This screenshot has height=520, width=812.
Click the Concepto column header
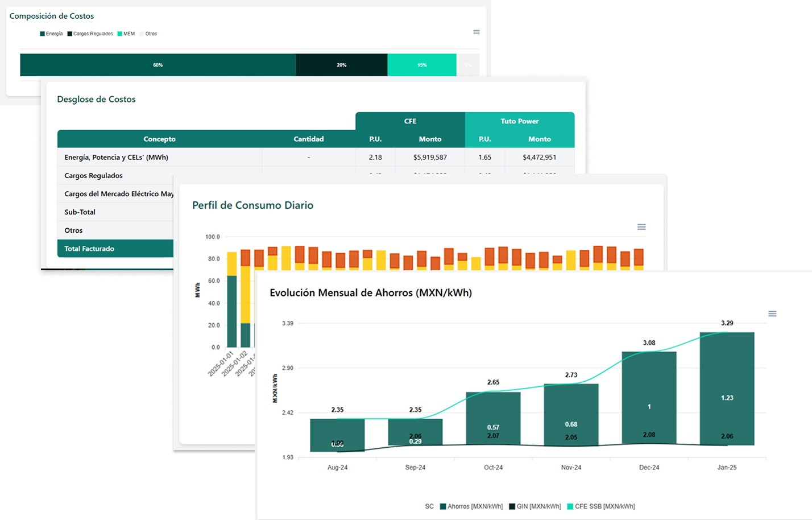159,139
